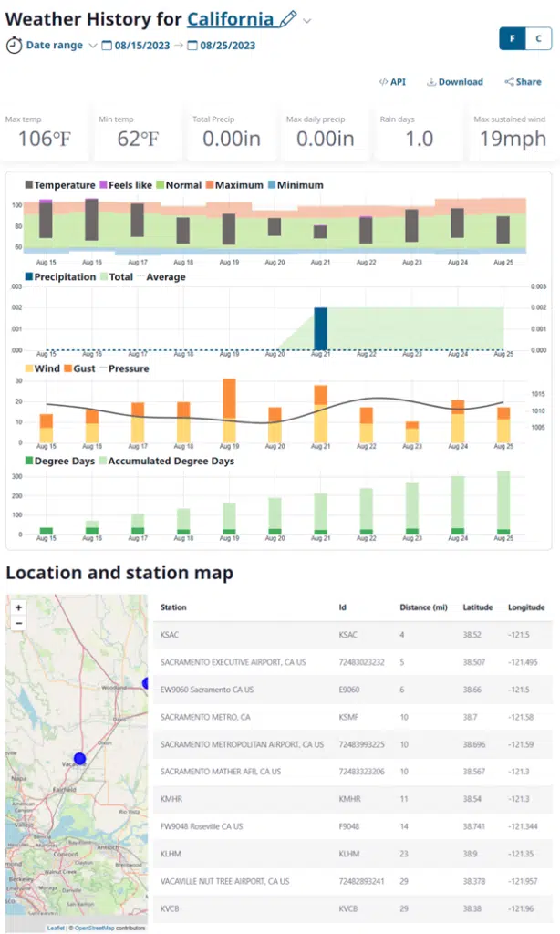Switch temperature units to Celsius
Screen dimensions: 560x934
click(x=538, y=39)
